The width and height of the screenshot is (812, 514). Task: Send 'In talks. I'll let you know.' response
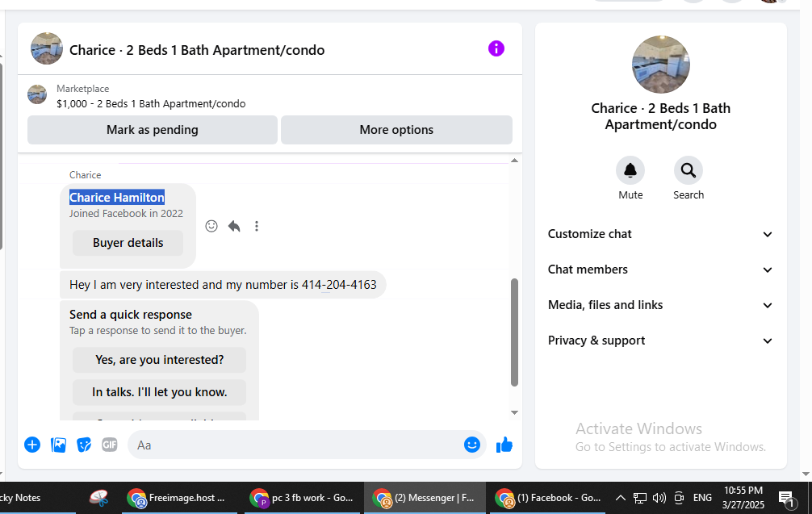(159, 392)
